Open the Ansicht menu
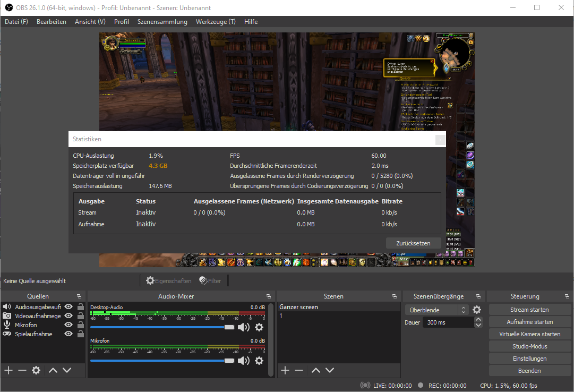Image resolution: width=574 pixels, height=392 pixels. (90, 22)
